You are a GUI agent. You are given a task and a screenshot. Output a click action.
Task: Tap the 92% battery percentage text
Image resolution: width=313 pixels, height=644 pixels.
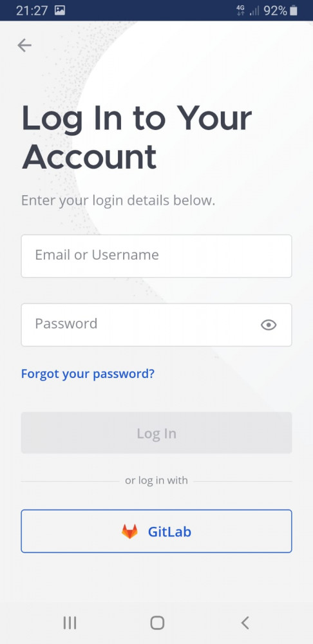pos(275,10)
